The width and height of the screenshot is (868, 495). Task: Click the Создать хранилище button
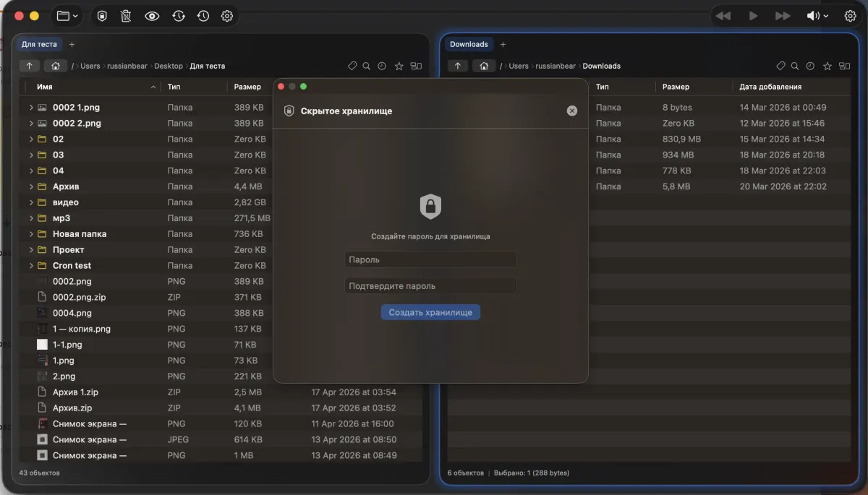tap(430, 312)
